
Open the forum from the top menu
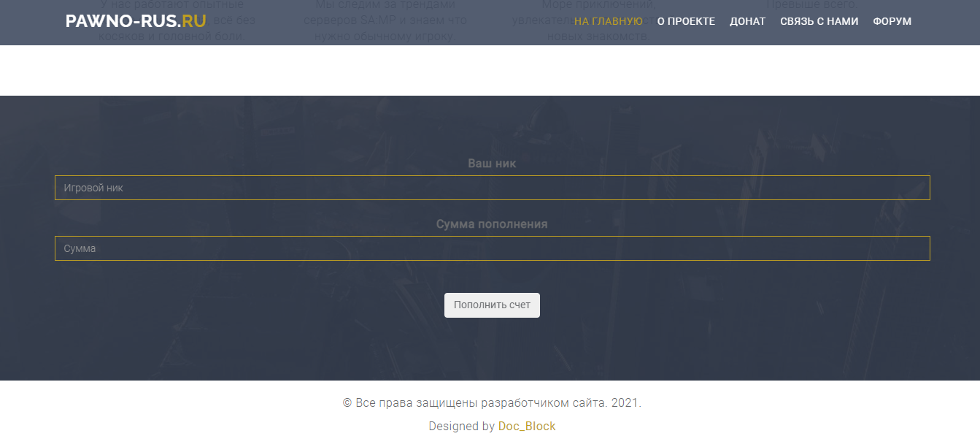click(x=891, y=21)
